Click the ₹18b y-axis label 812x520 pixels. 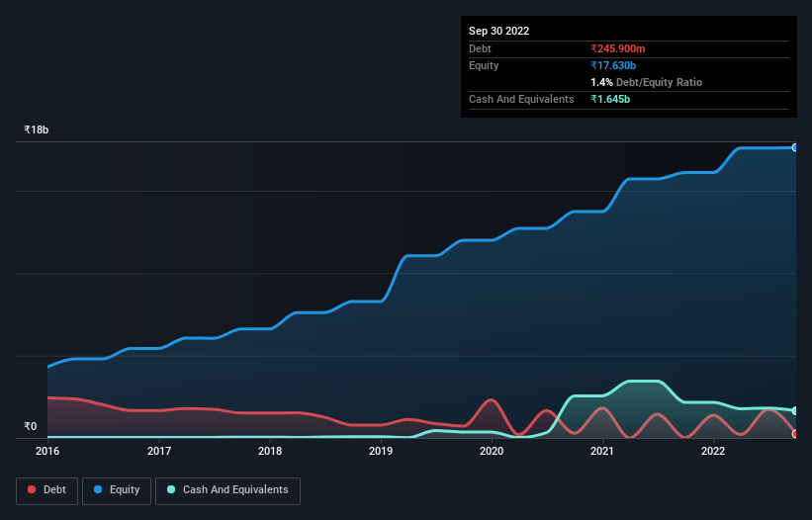pyautogui.click(x=37, y=130)
